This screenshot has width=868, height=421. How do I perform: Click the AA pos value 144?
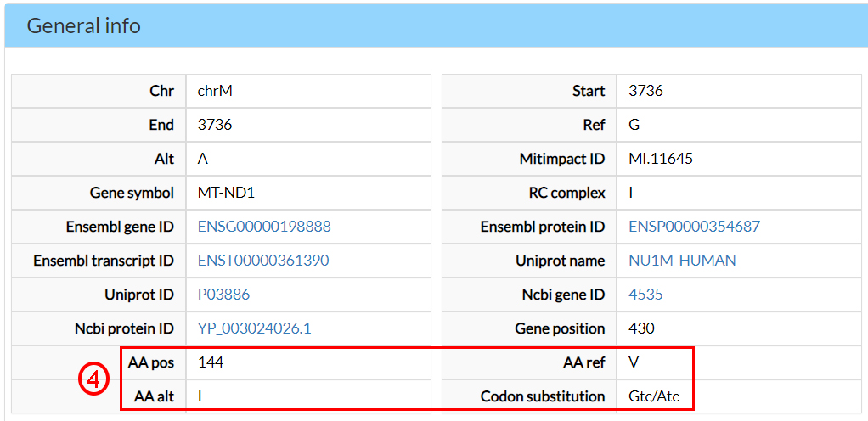coord(211,362)
